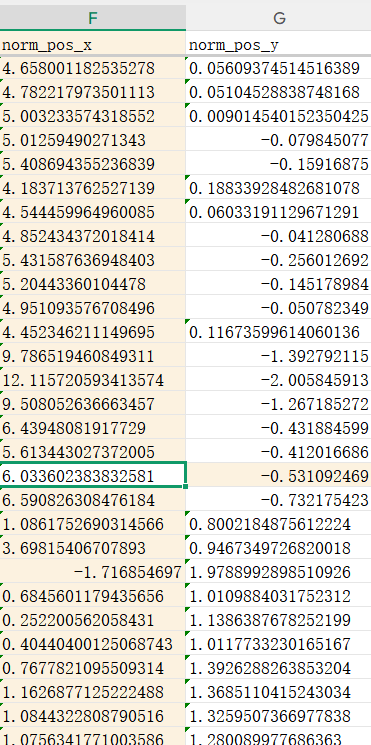Select cell containing -0.145178984

278,284
